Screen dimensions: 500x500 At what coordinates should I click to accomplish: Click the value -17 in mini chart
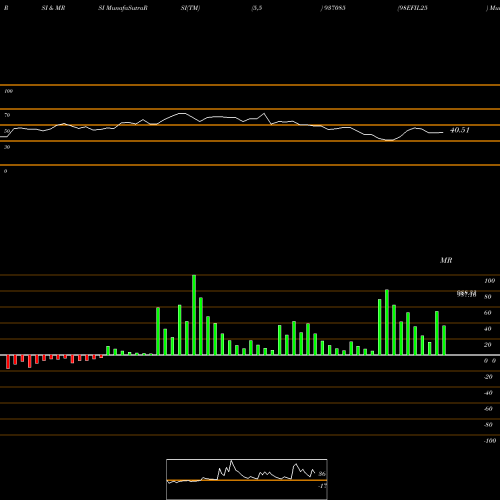[x=322, y=486]
